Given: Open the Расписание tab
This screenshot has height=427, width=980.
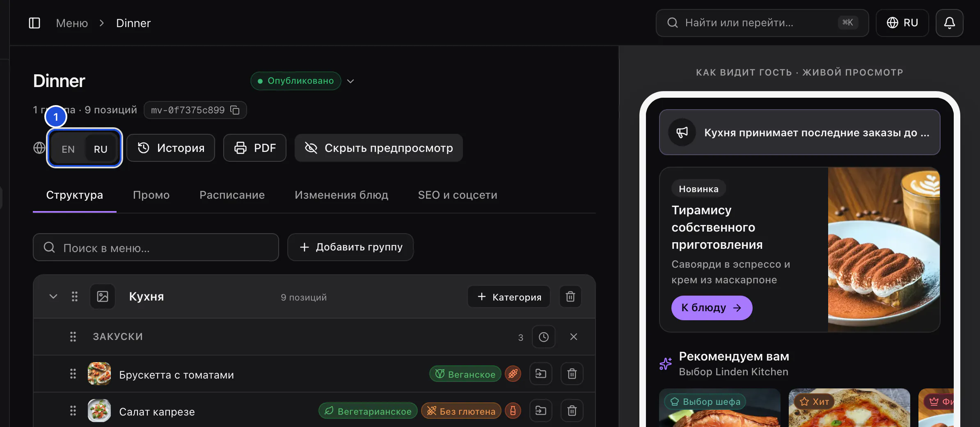Looking at the screenshot, I should pos(232,195).
